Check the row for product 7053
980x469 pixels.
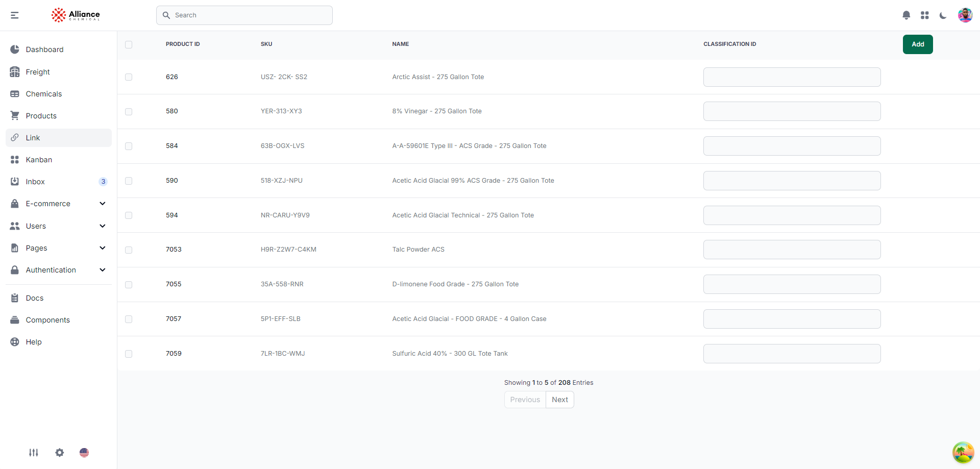[129, 250]
